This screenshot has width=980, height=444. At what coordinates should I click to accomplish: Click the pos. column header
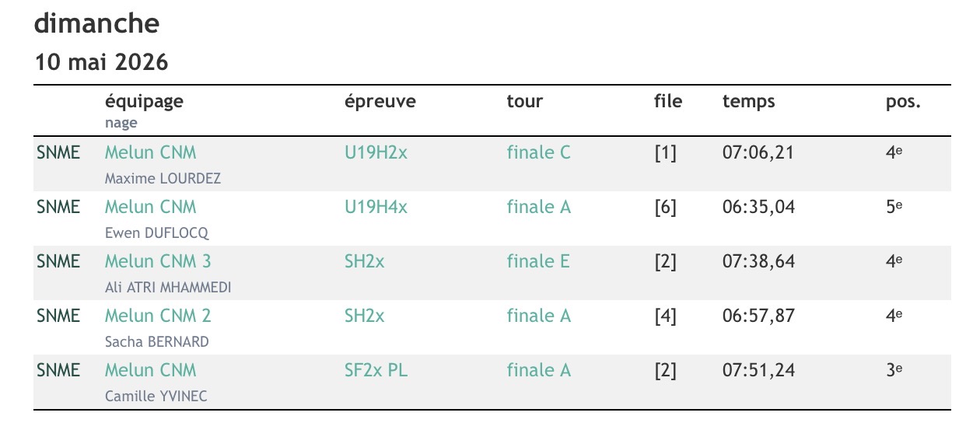[902, 101]
